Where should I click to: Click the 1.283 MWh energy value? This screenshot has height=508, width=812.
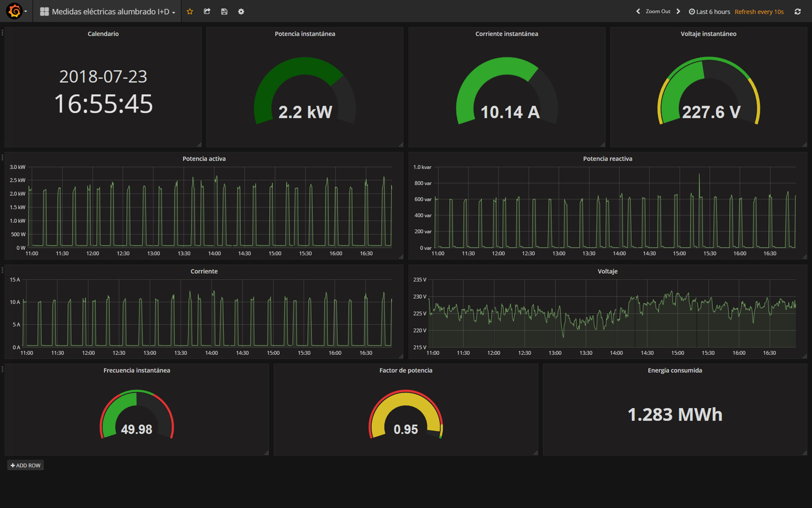tap(675, 414)
